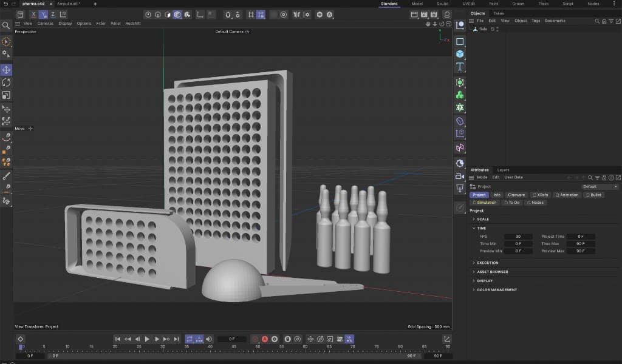Add a Cube primitive object
622x364 pixels.
click(x=460, y=54)
